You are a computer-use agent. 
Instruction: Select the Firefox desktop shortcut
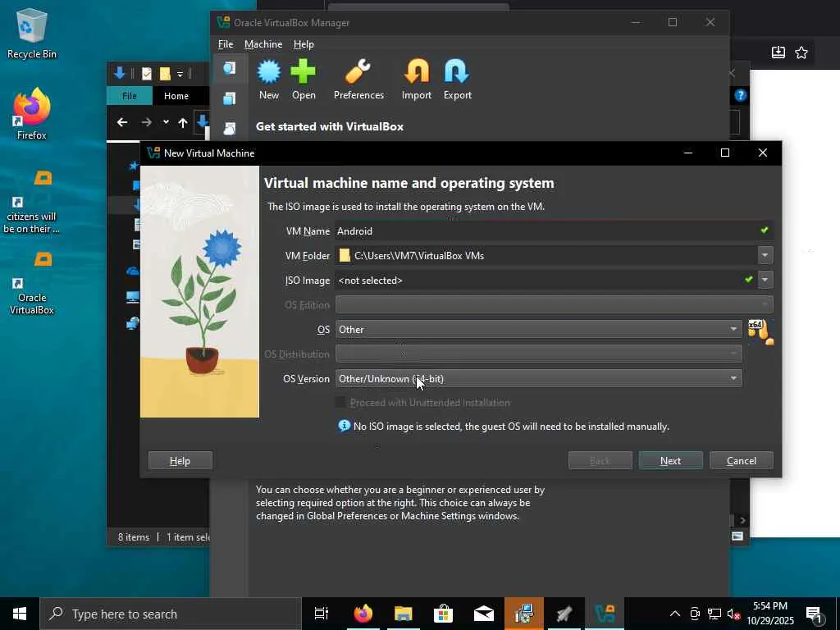coord(32,114)
